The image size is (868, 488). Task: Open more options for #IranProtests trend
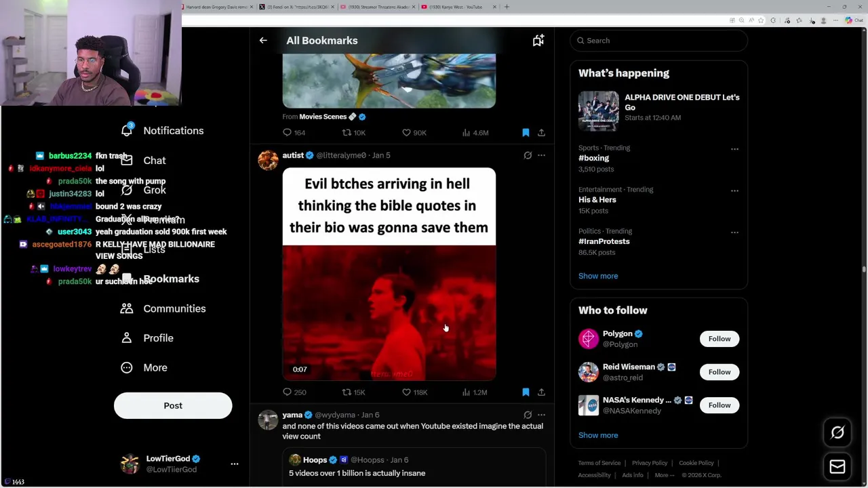(734, 232)
